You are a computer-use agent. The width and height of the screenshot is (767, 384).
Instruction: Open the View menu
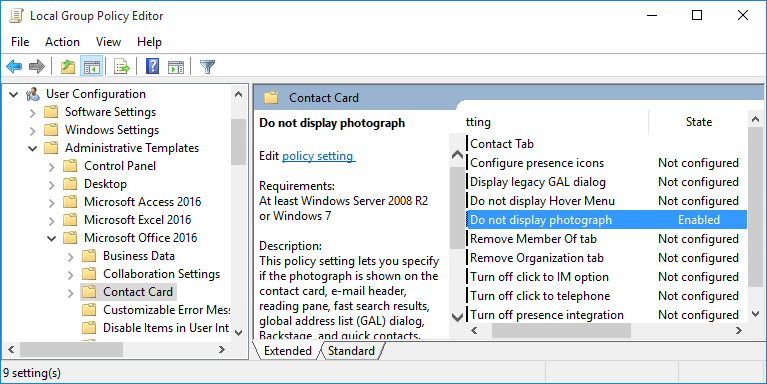coord(108,42)
